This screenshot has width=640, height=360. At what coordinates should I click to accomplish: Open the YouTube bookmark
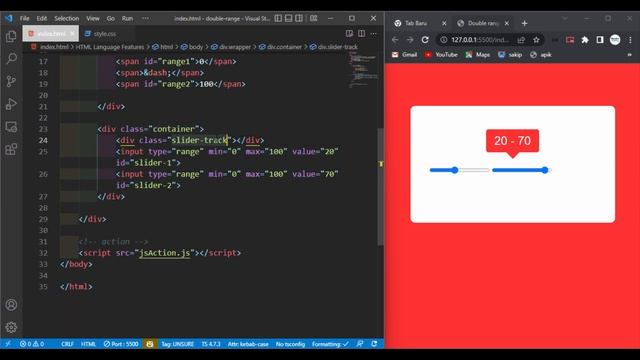[x=441, y=55]
